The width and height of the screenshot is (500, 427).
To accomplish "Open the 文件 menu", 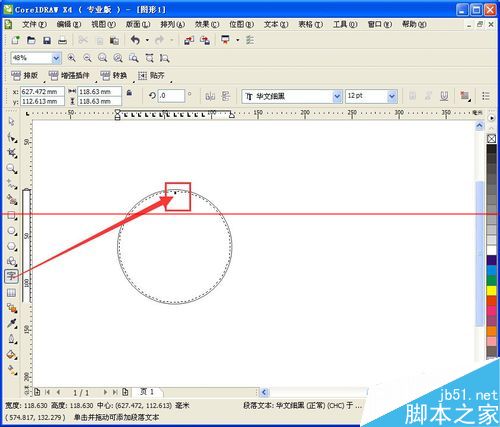I will 34,24.
